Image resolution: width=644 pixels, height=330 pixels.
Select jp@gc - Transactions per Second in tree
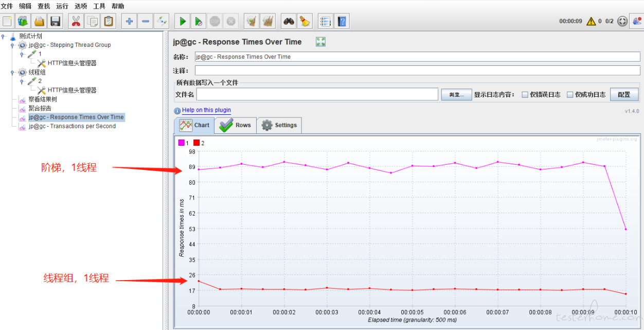tap(72, 126)
